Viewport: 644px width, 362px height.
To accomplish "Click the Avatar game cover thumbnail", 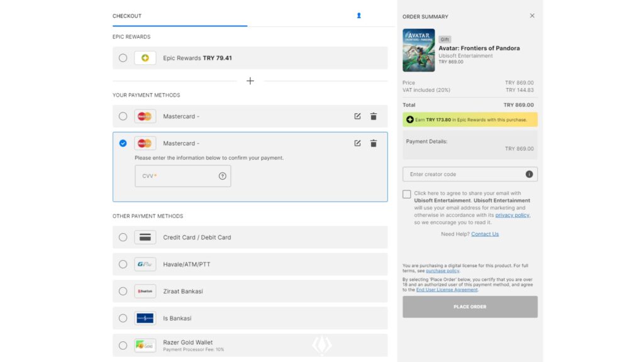I will (x=418, y=50).
